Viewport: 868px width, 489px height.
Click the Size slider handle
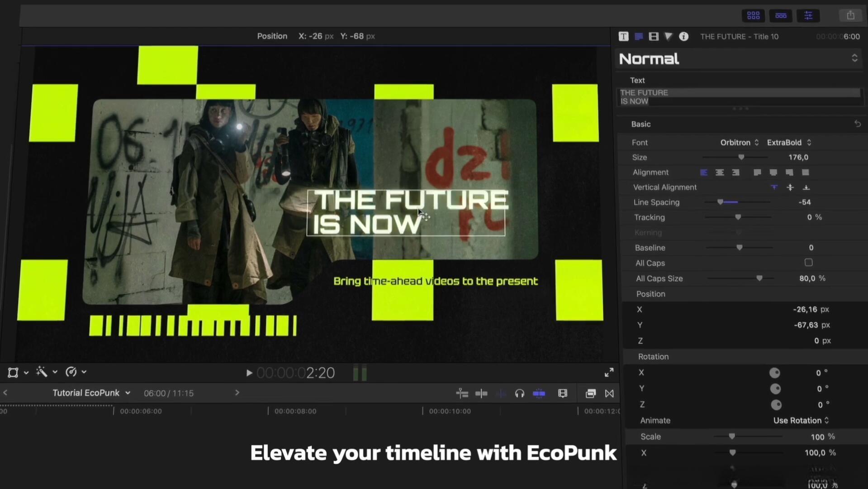741,158
